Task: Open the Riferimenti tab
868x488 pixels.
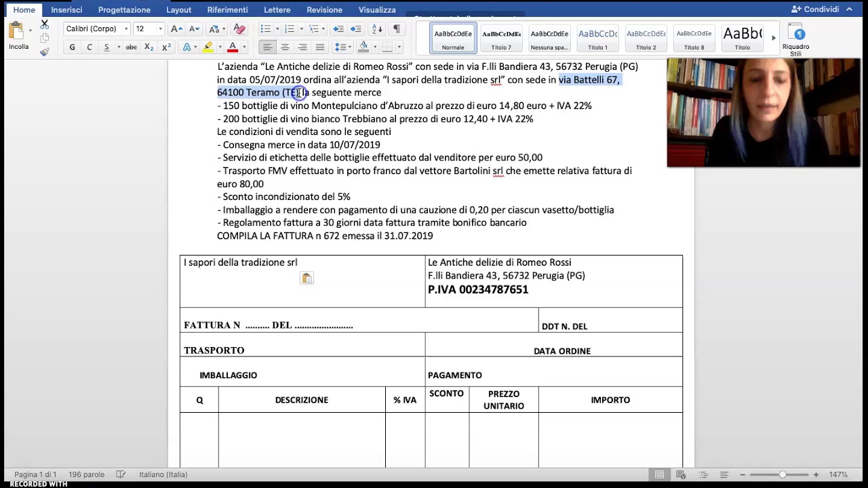Action: tap(227, 9)
